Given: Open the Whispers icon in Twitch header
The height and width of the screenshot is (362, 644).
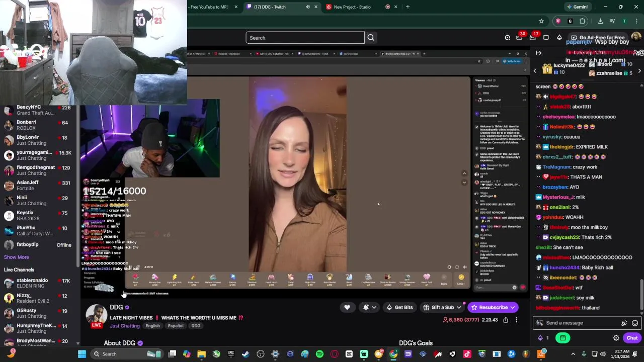Looking at the screenshot, I should (546, 38).
